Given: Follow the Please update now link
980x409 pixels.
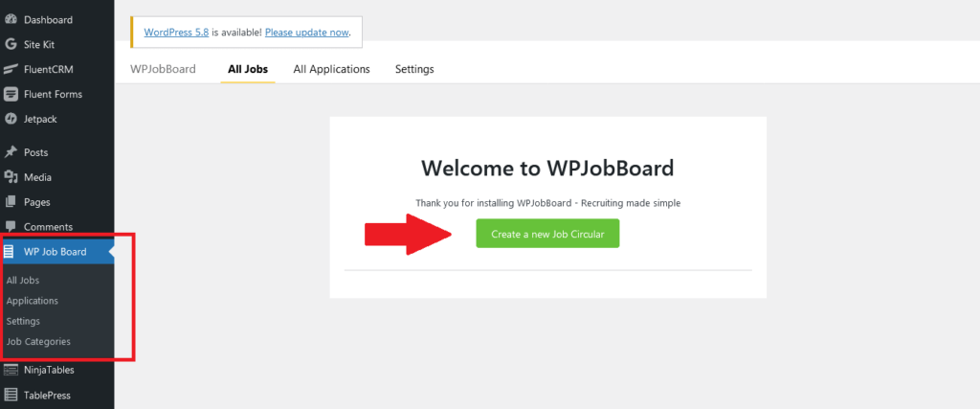Looking at the screenshot, I should pyautogui.click(x=307, y=32).
